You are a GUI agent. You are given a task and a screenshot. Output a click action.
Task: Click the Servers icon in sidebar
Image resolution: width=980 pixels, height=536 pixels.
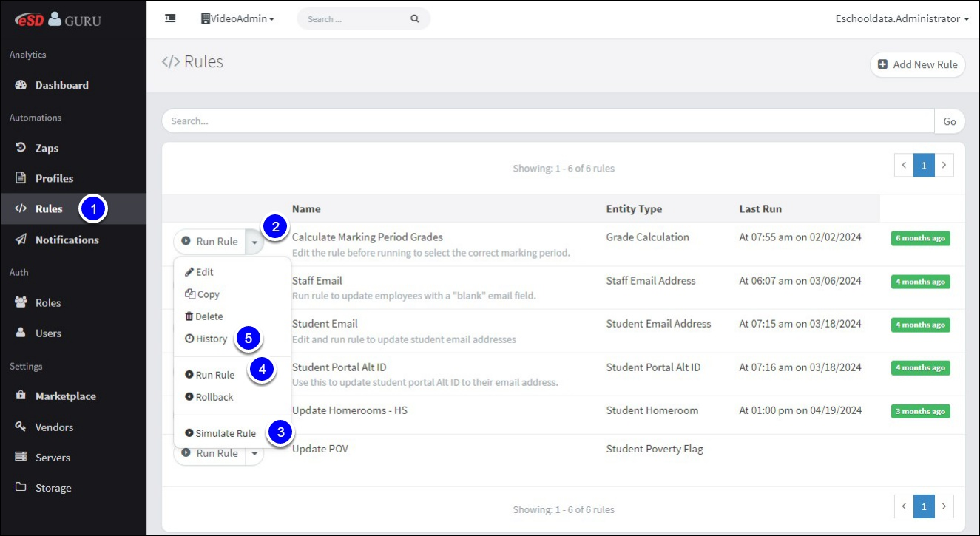21,457
